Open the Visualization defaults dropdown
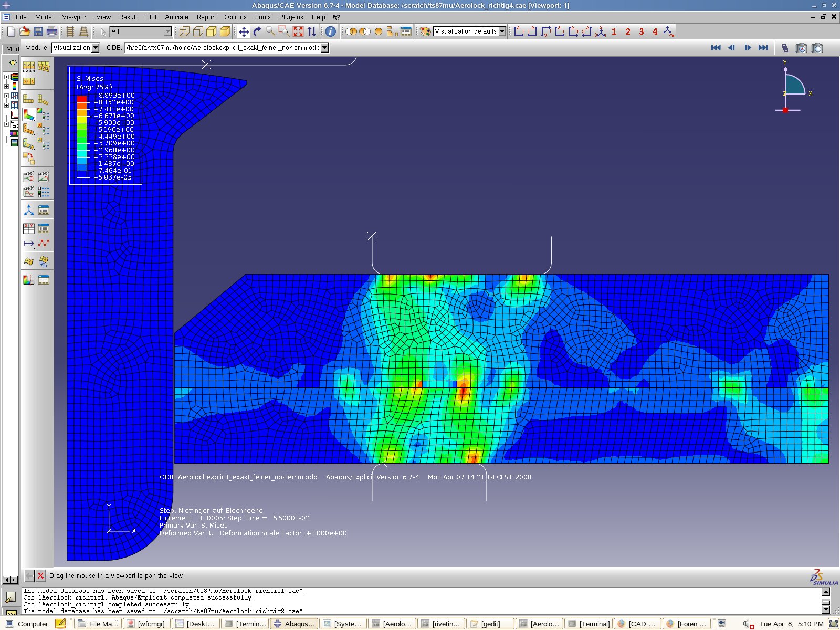This screenshot has width=840, height=630. [502, 31]
